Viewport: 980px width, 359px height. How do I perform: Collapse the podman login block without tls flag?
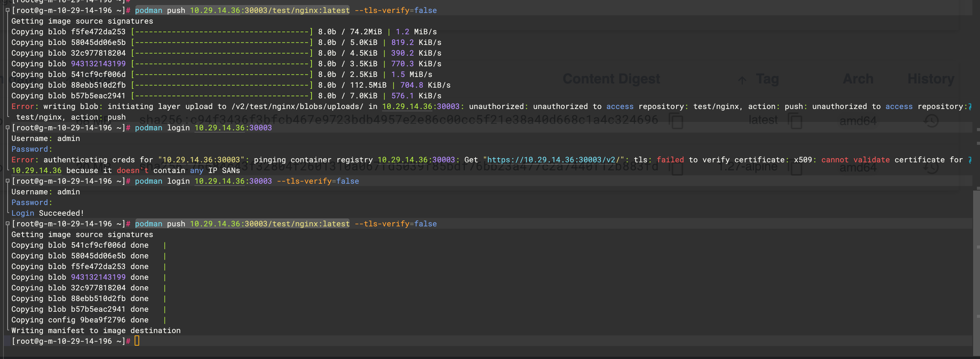tap(7, 128)
